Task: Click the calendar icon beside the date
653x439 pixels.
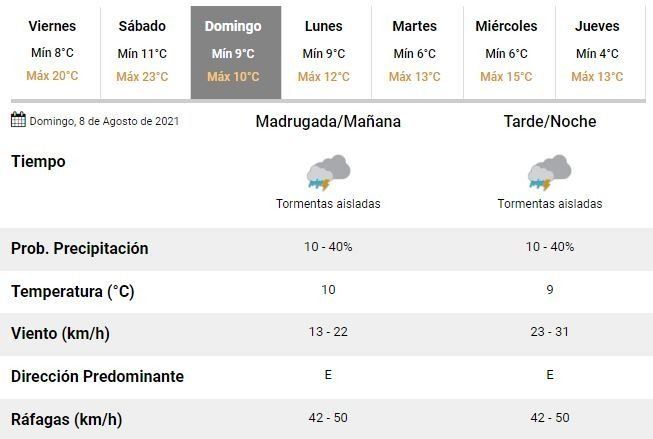Action: coord(17,121)
